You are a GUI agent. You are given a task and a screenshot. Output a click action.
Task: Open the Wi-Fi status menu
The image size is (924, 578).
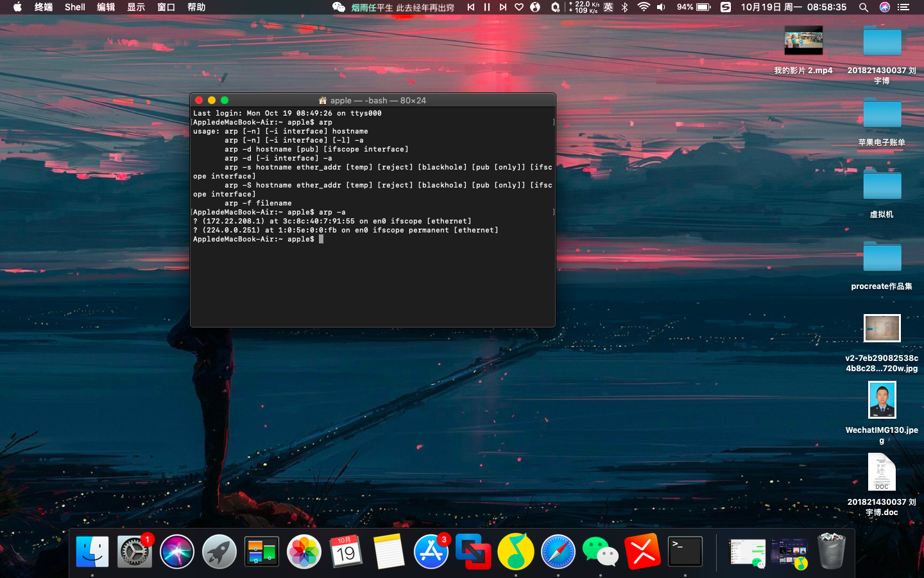pyautogui.click(x=643, y=7)
